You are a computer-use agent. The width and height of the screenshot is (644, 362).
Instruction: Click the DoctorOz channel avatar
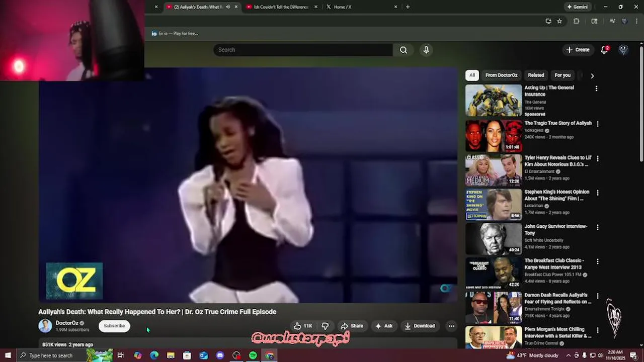tap(45, 326)
